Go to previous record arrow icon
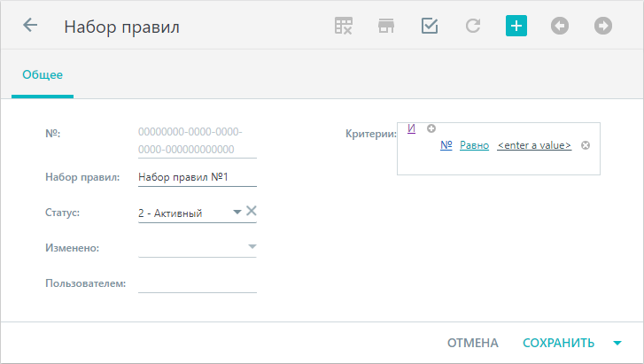 pos(559,26)
